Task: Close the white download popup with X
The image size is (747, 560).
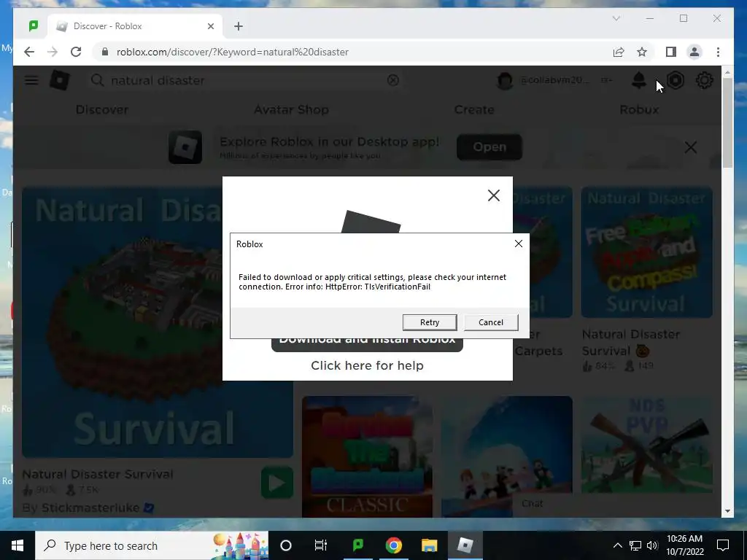Action: coord(494,195)
